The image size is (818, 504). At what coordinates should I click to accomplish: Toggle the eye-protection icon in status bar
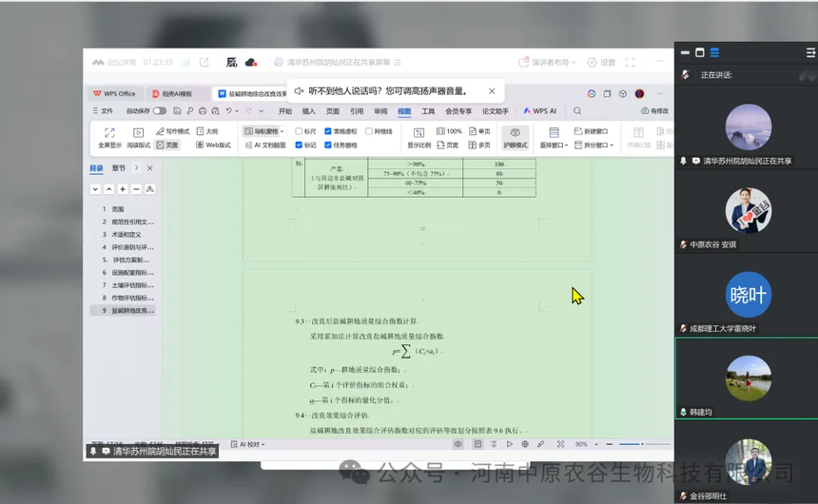coord(458,444)
